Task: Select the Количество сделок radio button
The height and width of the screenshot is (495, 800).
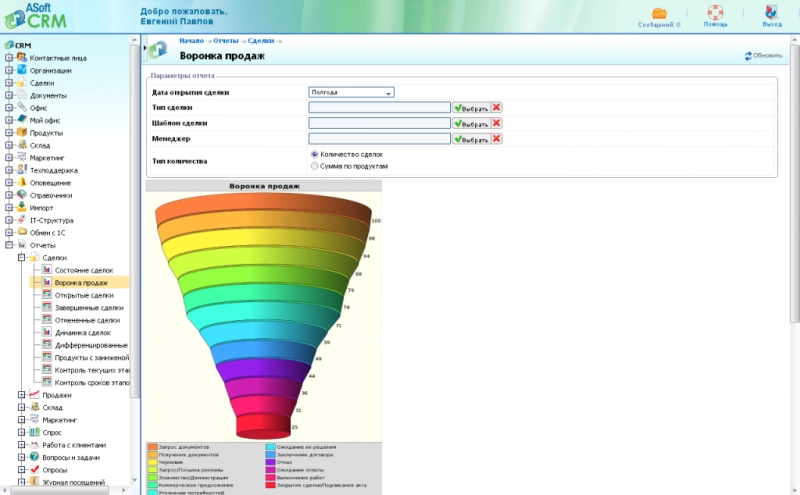Action: point(315,155)
